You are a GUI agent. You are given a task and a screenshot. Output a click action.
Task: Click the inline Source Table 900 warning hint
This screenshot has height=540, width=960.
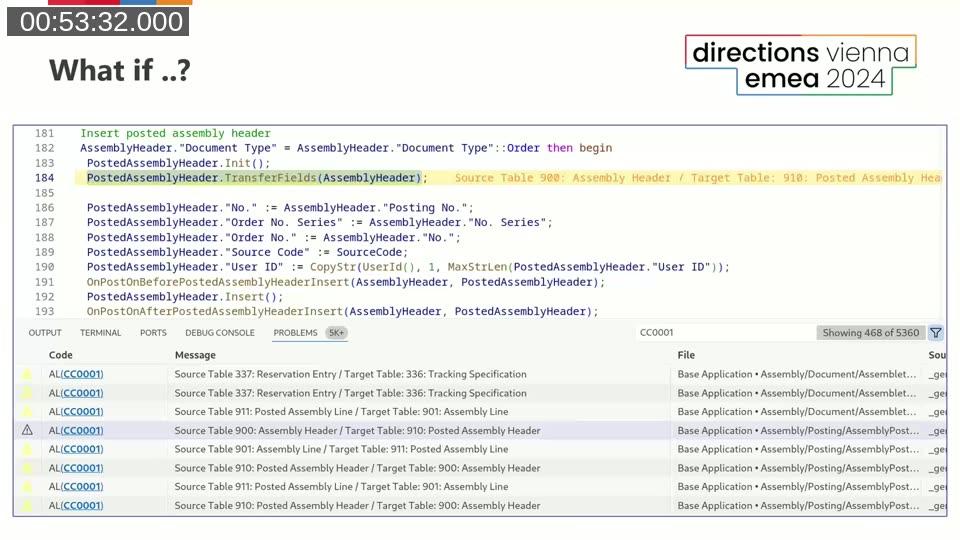click(x=698, y=178)
